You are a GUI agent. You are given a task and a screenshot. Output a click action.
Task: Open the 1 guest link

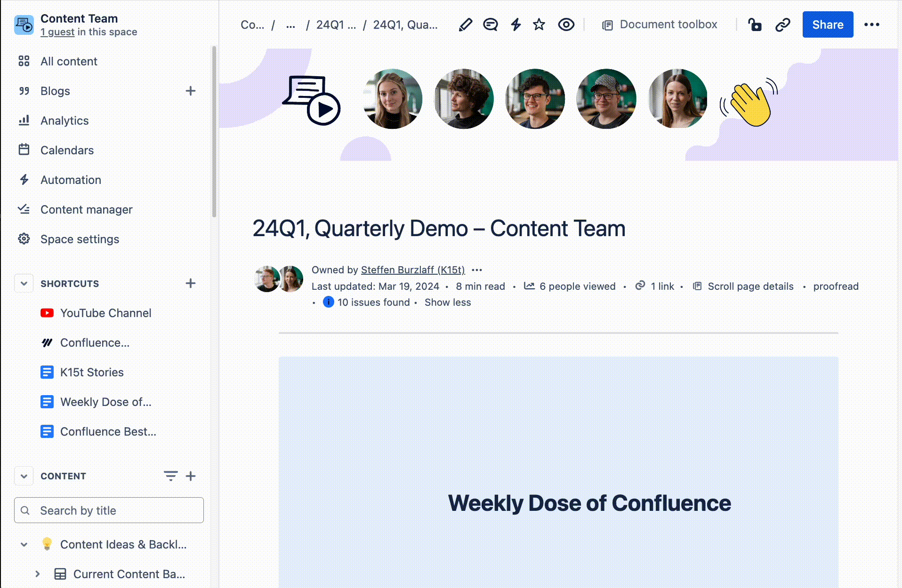point(57,32)
